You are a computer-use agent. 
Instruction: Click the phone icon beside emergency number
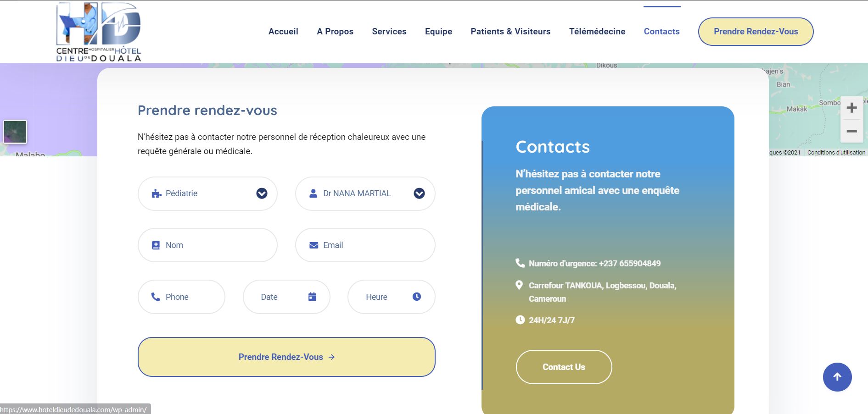(x=520, y=263)
